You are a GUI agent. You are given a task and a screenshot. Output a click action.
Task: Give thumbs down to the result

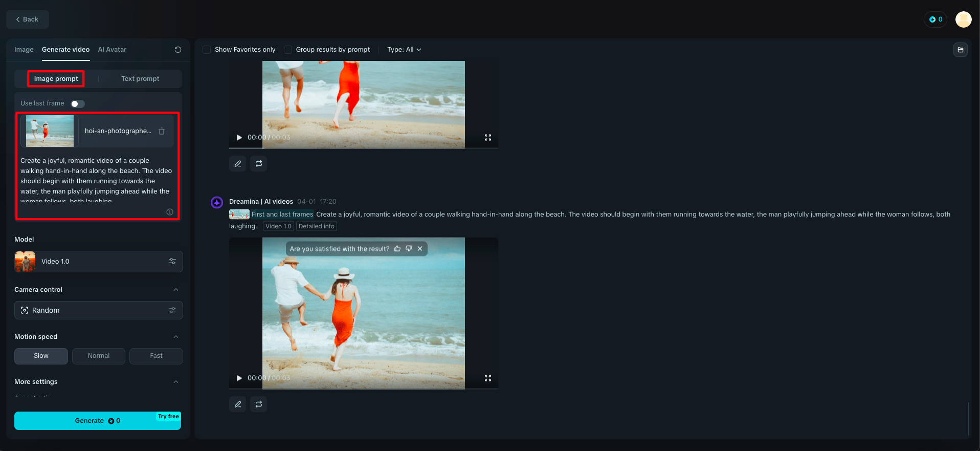409,249
